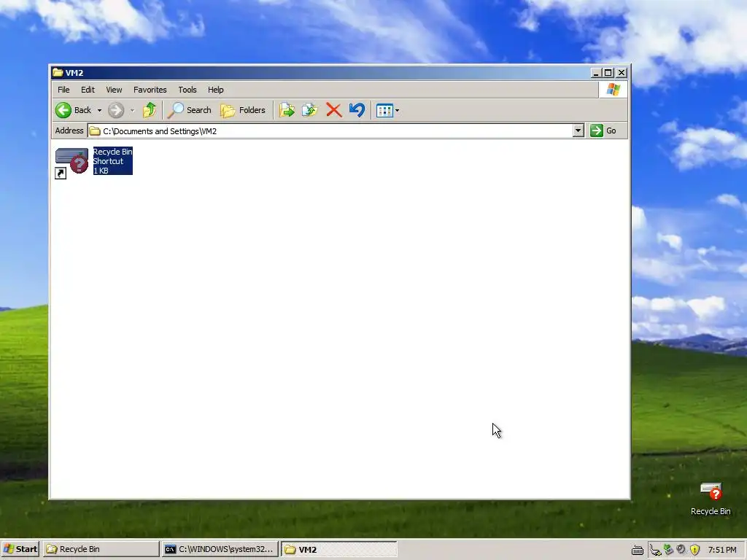Open the File menu

[63, 90]
